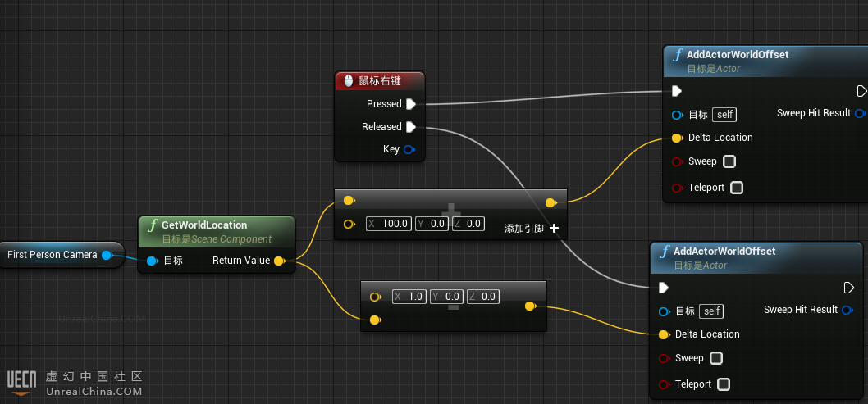Click the Released execution pin on right-mouse node
The height and width of the screenshot is (404, 868).
coord(411,127)
